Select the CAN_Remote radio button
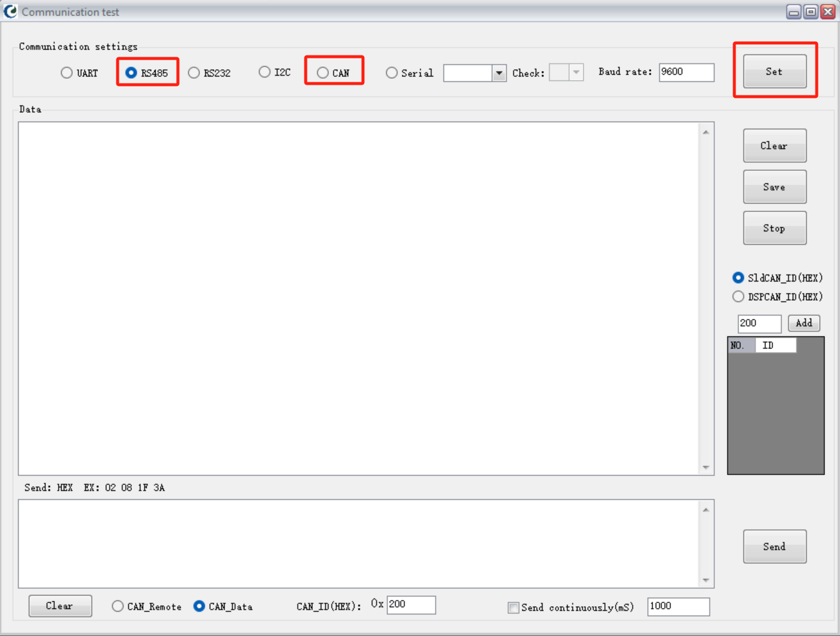Image resolution: width=840 pixels, height=636 pixels. 118,606
